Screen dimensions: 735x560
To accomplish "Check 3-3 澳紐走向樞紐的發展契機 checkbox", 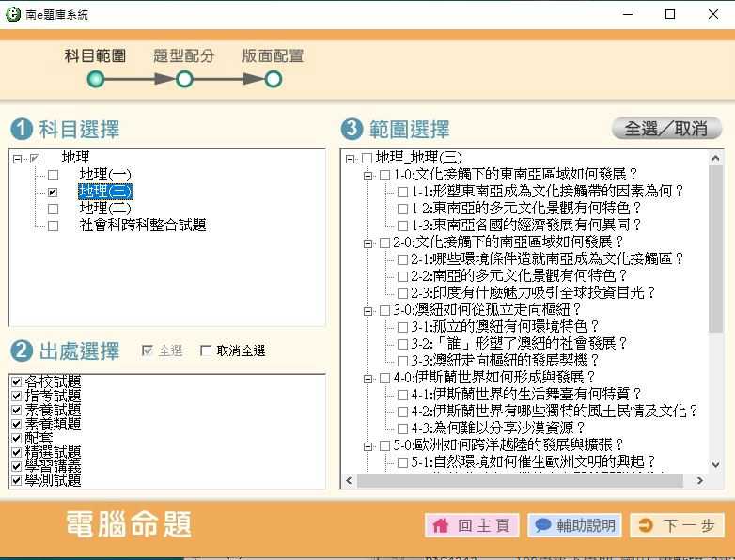I will tap(402, 361).
